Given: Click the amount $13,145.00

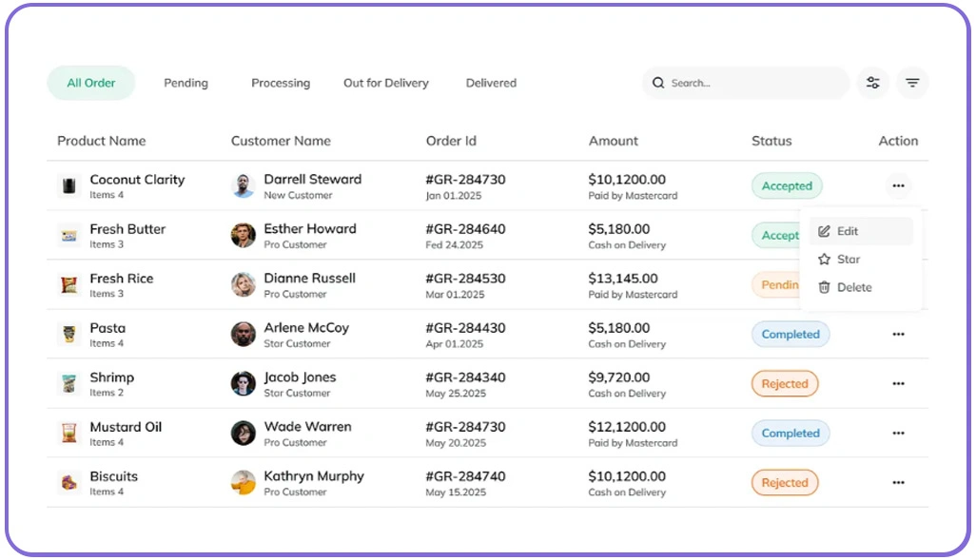Looking at the screenshot, I should coord(623,279).
